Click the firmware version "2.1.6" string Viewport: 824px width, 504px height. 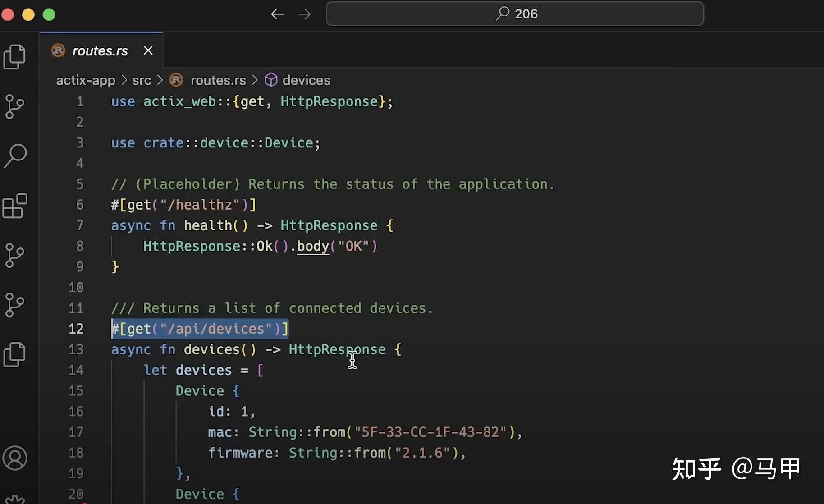click(x=422, y=453)
